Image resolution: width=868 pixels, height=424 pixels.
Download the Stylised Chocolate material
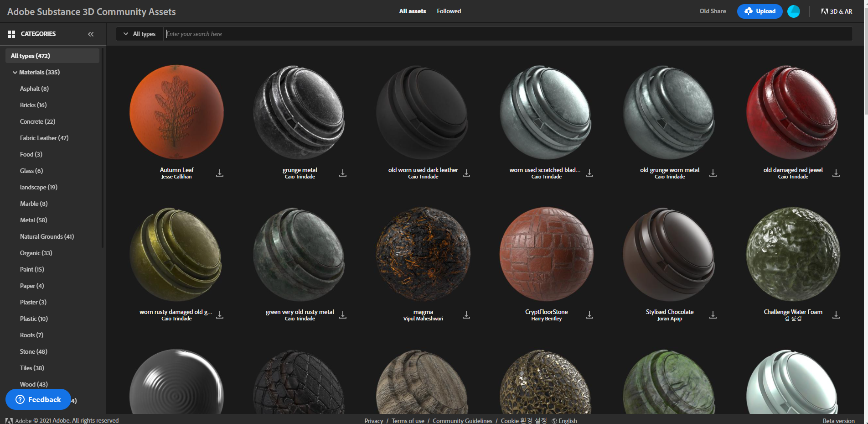click(x=713, y=315)
